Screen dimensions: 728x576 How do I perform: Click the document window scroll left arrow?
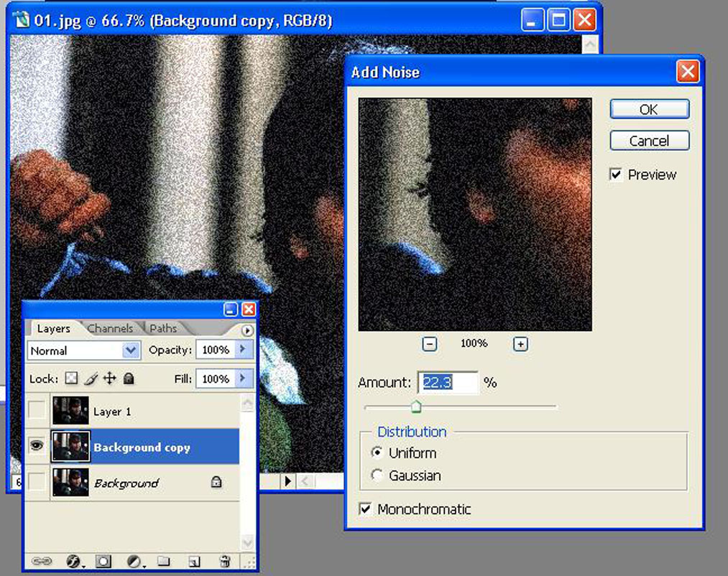pos(305,481)
